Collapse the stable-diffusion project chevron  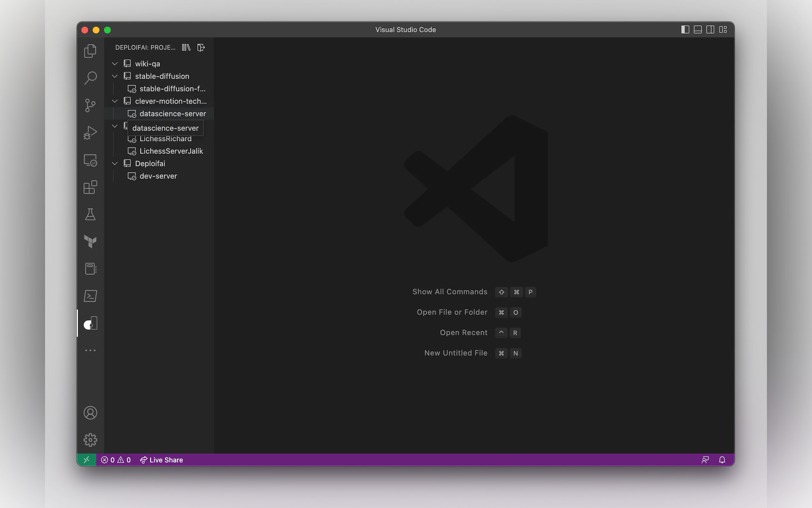coord(115,76)
